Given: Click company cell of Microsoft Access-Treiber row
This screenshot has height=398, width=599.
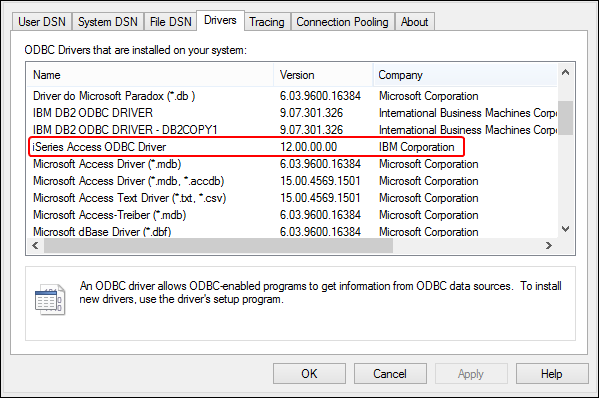Looking at the screenshot, I should click(x=429, y=215).
